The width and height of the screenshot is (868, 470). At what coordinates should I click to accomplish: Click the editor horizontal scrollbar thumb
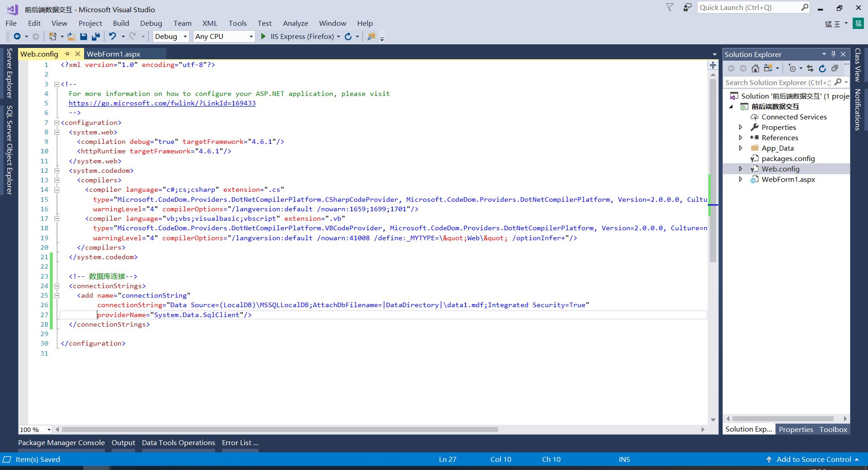[x=280, y=429]
